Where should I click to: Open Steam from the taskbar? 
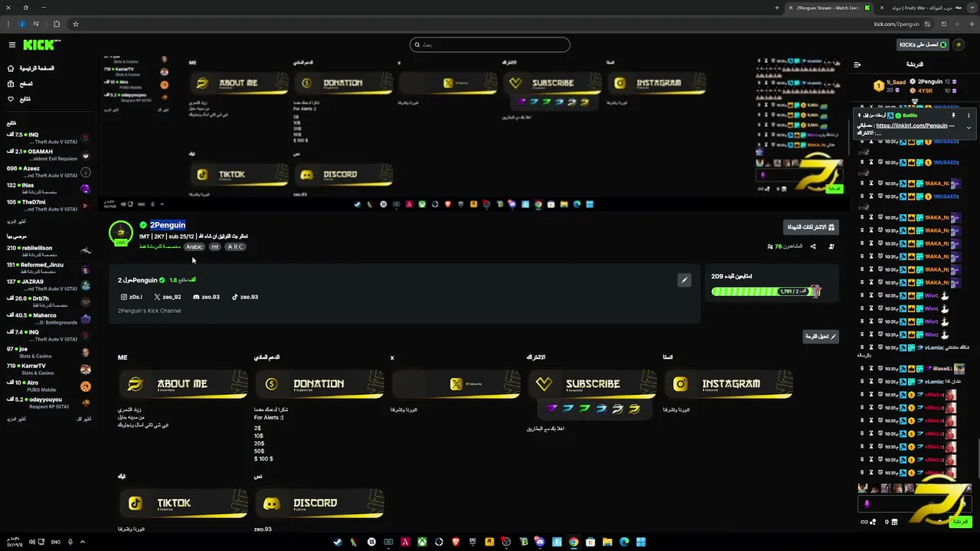coord(338,542)
